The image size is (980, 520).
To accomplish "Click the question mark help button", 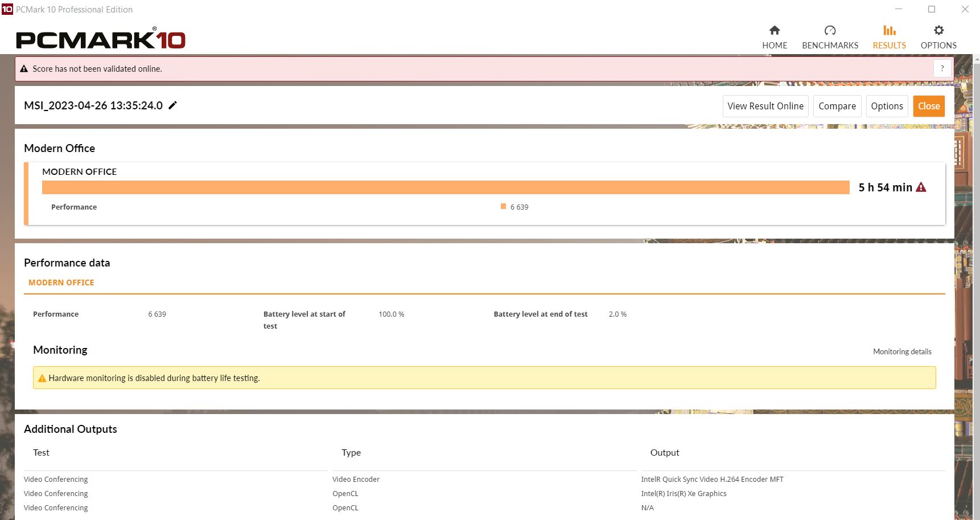I will pyautogui.click(x=942, y=68).
